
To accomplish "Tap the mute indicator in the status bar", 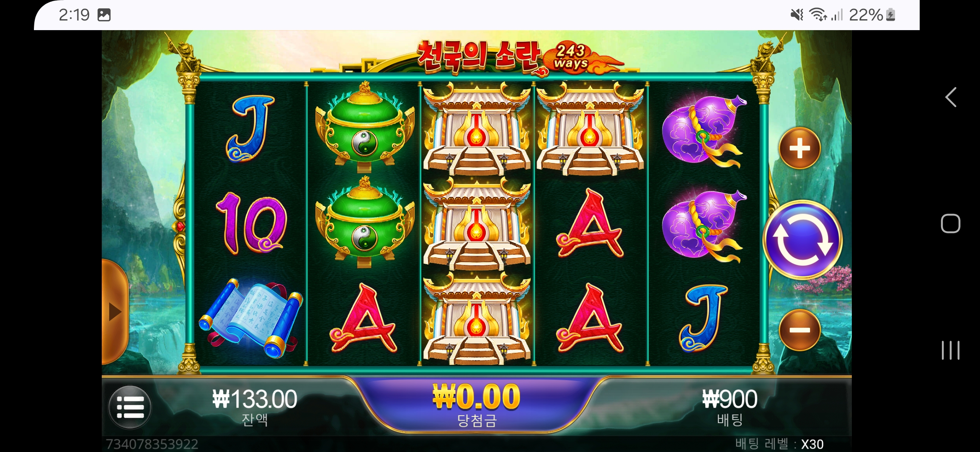I will click(797, 15).
